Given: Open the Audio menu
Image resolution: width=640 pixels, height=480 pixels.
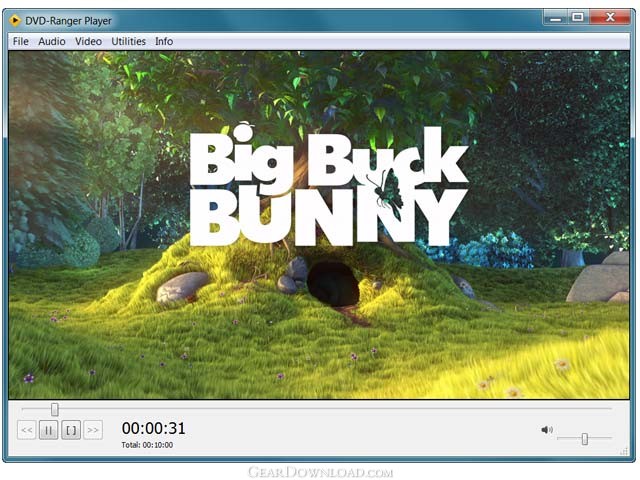Looking at the screenshot, I should (52, 41).
